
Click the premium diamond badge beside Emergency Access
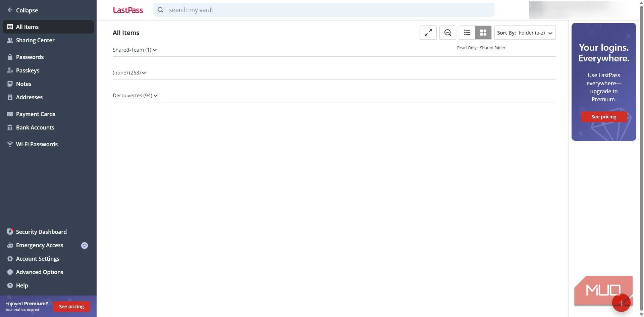85,246
